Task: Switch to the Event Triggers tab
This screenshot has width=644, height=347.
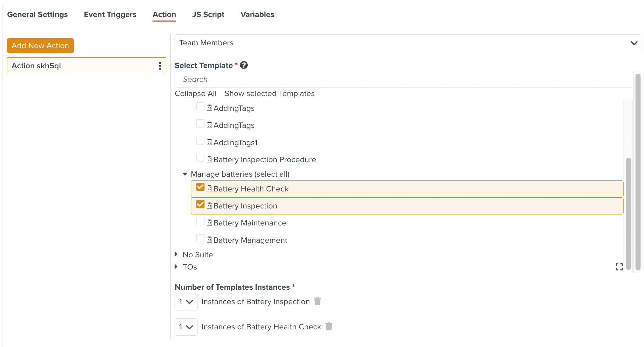Action: (x=110, y=14)
